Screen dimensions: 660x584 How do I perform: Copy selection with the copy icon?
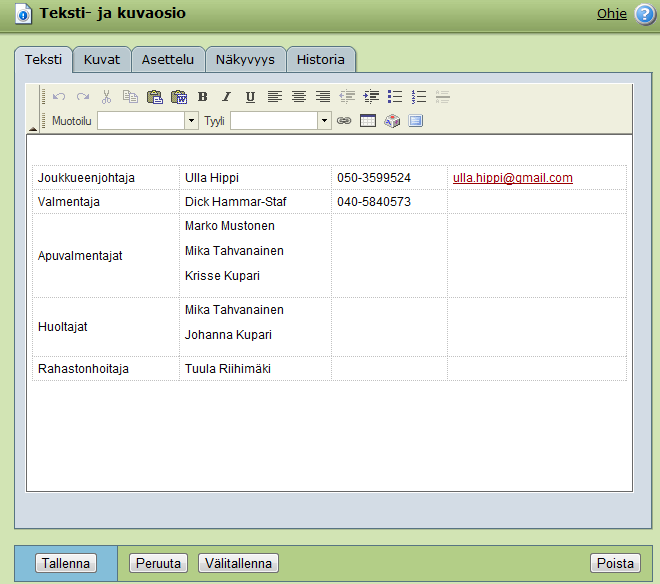tap(130, 97)
